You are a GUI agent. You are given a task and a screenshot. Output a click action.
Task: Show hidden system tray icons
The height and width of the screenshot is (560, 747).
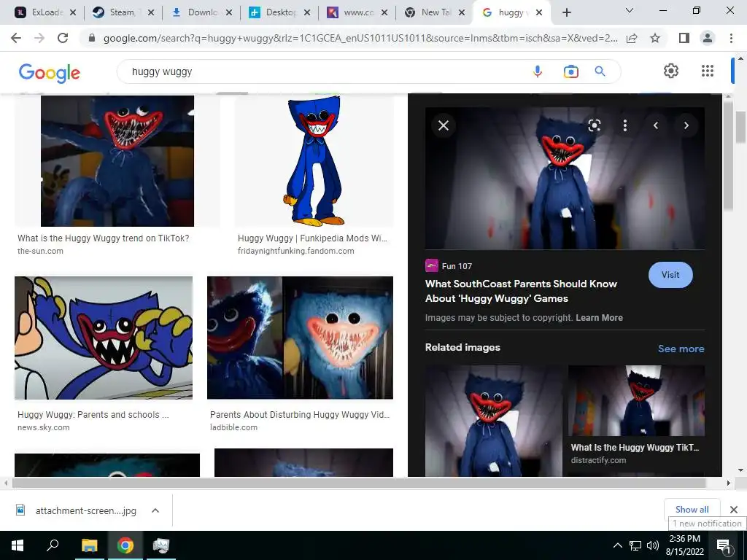pos(617,545)
